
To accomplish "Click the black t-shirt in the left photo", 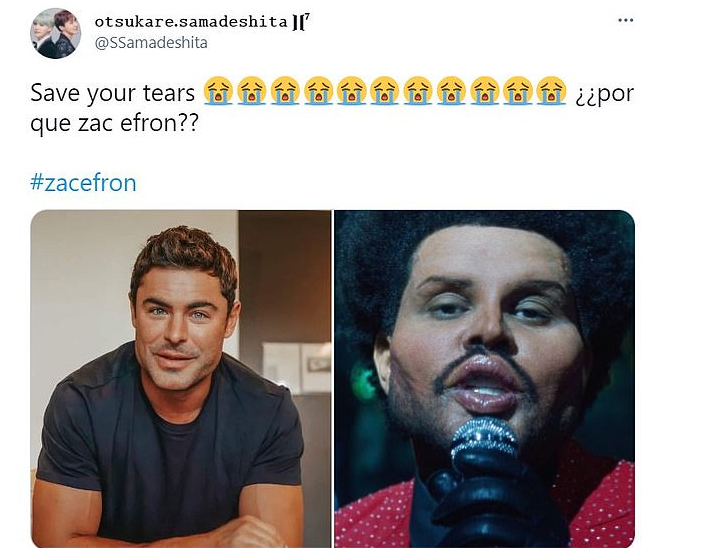I will [169, 454].
